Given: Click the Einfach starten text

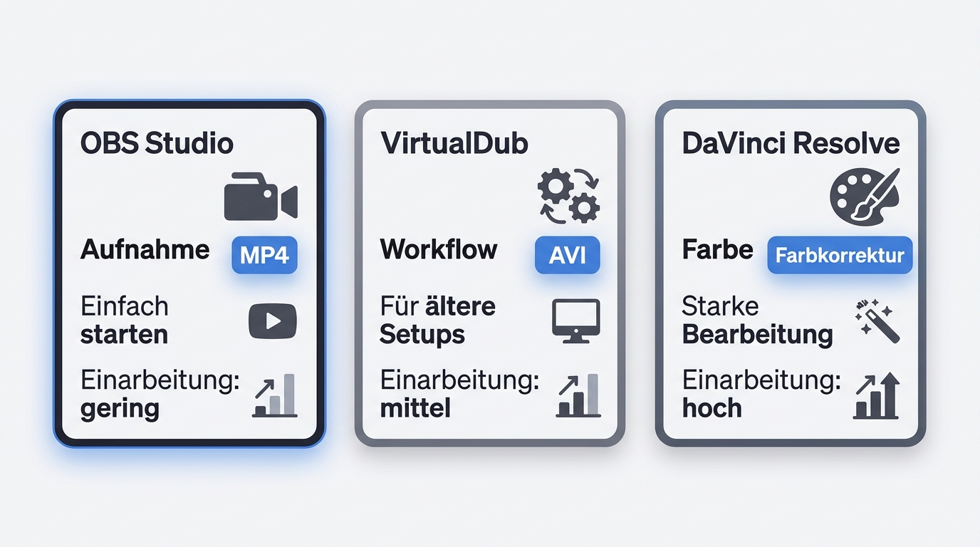Looking at the screenshot, I should click(125, 321).
